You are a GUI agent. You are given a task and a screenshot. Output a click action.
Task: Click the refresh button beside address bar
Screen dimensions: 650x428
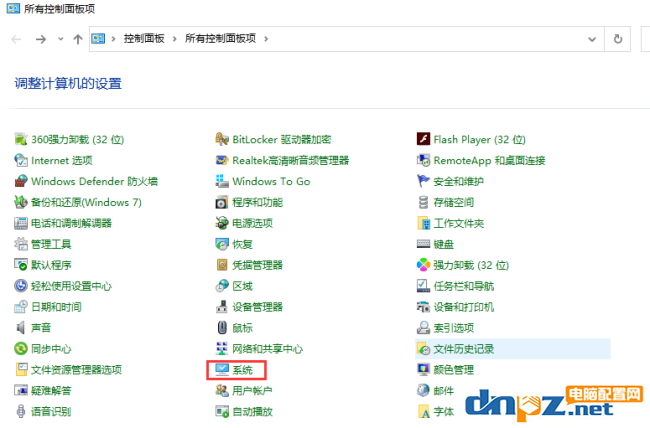618,39
